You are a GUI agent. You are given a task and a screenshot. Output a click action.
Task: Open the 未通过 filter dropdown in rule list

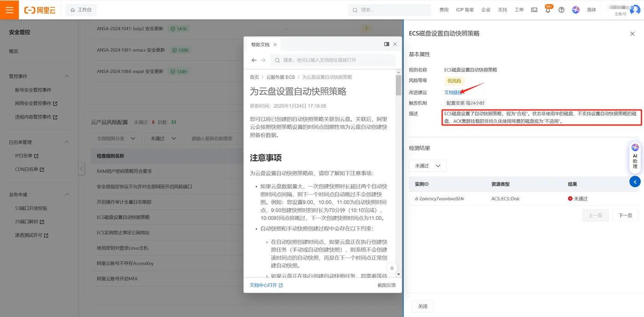[163, 138]
